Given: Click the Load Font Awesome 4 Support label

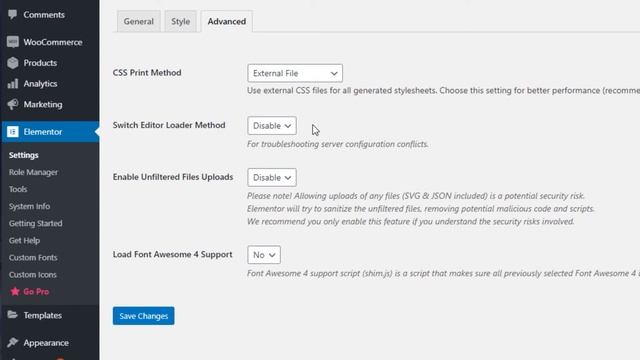Looking at the screenshot, I should (173, 254).
